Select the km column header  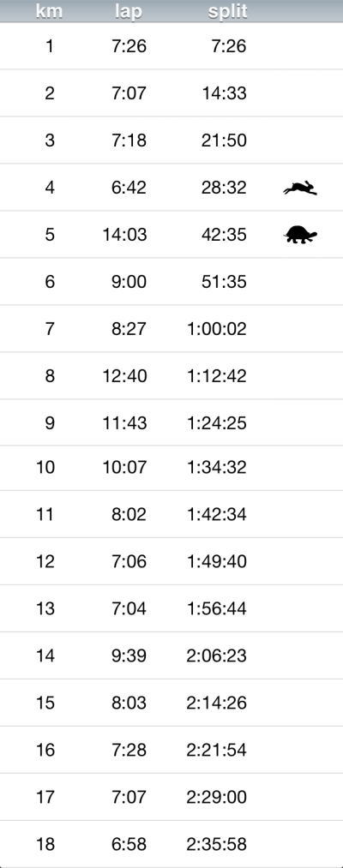[x=50, y=11]
